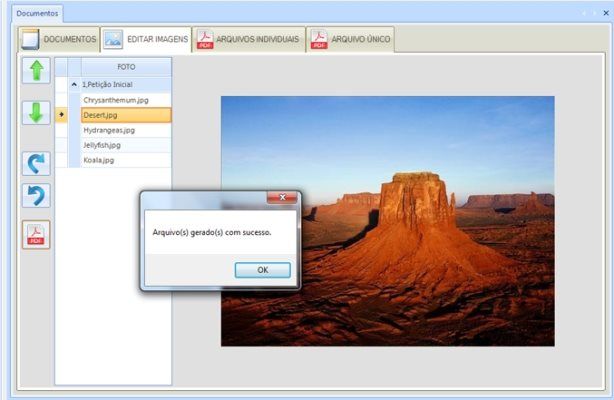Select Hydrangeas.jpg in the list
The height and width of the screenshot is (400, 614).
pyautogui.click(x=126, y=130)
